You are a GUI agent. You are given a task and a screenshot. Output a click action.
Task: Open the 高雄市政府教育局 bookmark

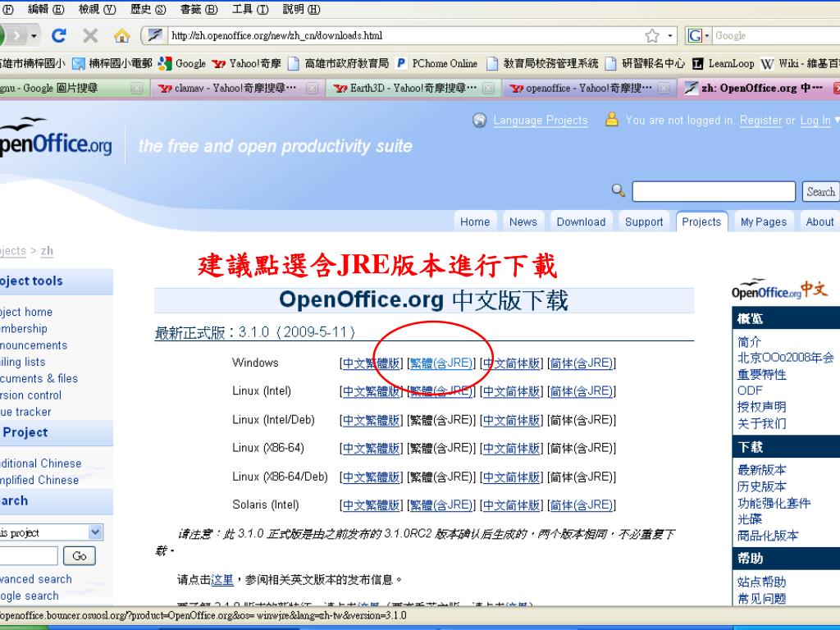[338, 63]
